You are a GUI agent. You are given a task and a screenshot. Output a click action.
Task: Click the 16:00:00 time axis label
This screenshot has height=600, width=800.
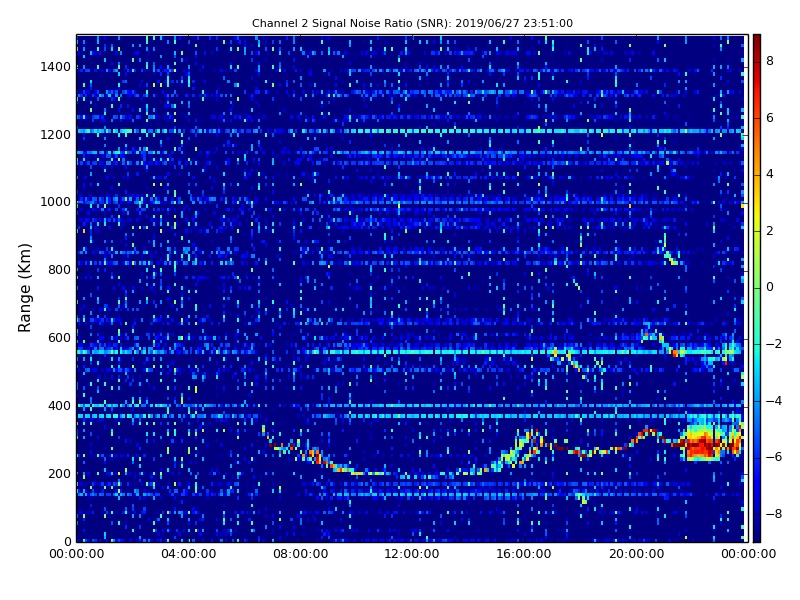click(524, 554)
